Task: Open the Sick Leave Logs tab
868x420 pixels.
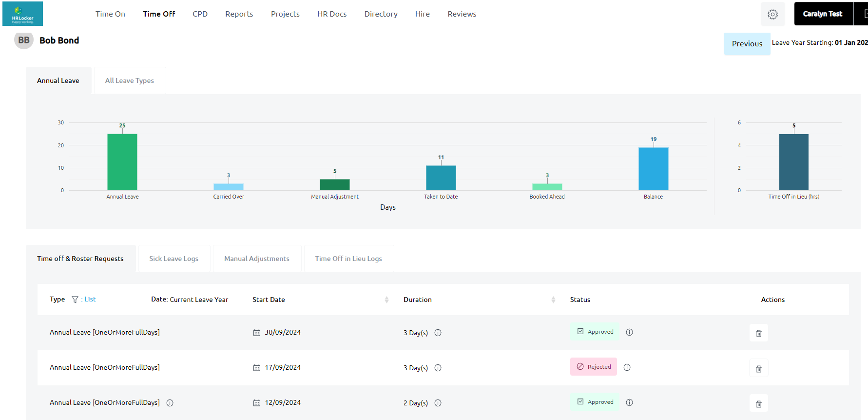Action: click(174, 259)
